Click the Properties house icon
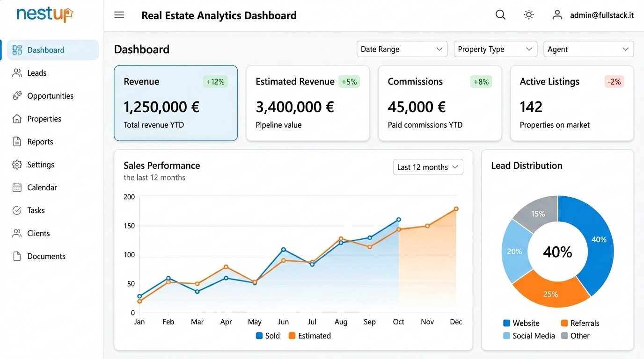The image size is (644, 359). coord(17,119)
